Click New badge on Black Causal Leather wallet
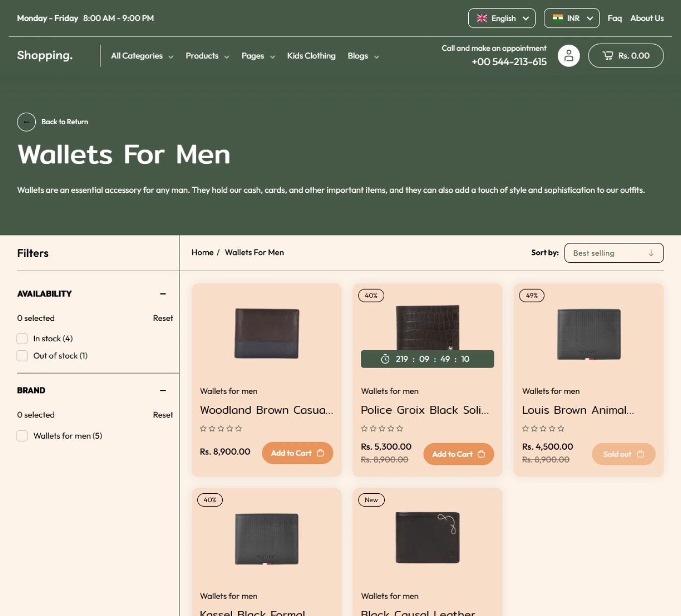This screenshot has height=616, width=681. pyautogui.click(x=371, y=500)
